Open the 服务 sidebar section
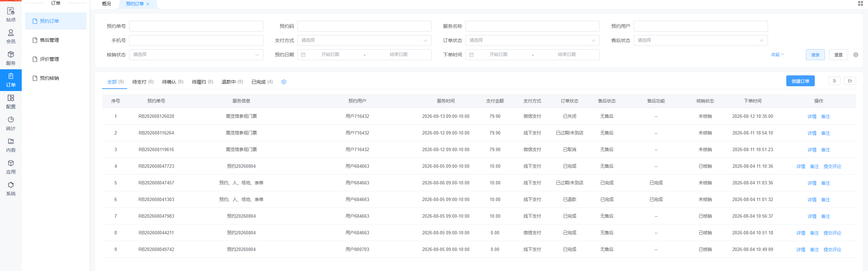 11,58
